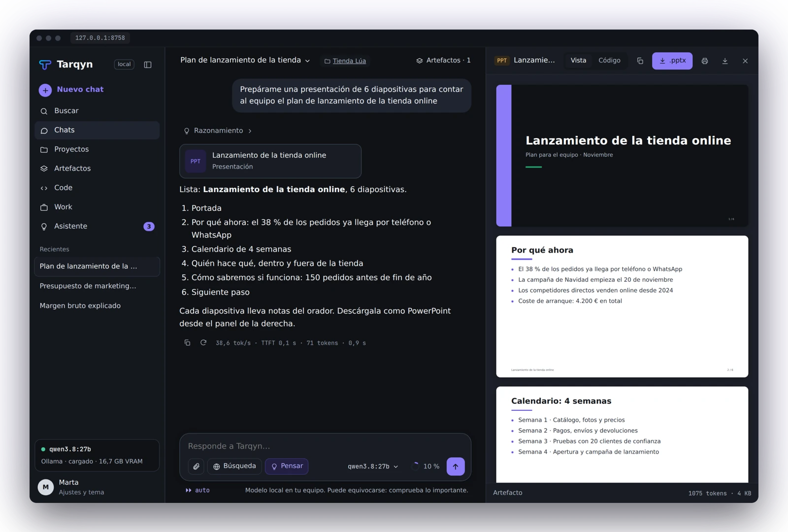The image size is (788, 532).
Task: Open Buscar search
Action: click(x=97, y=111)
